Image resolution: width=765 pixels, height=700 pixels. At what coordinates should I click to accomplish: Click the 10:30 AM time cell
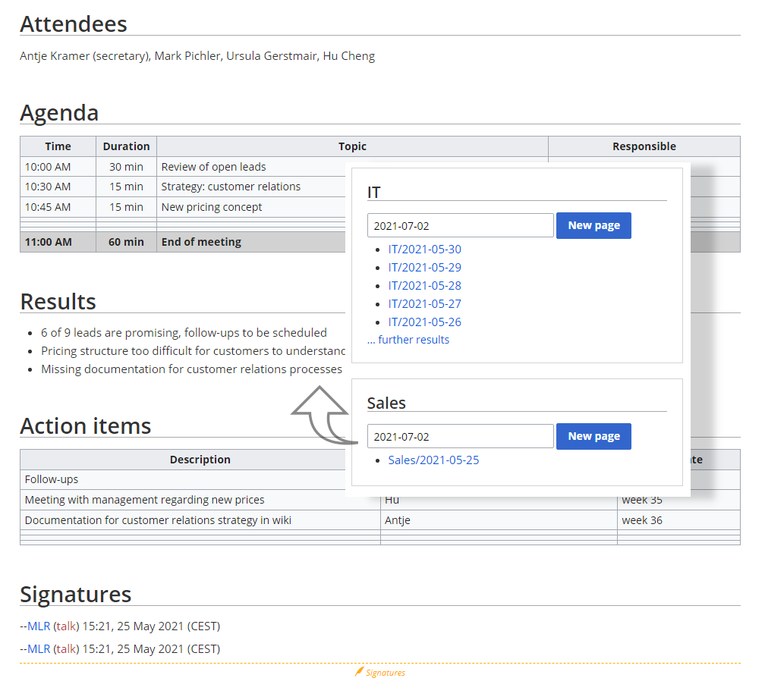58,187
